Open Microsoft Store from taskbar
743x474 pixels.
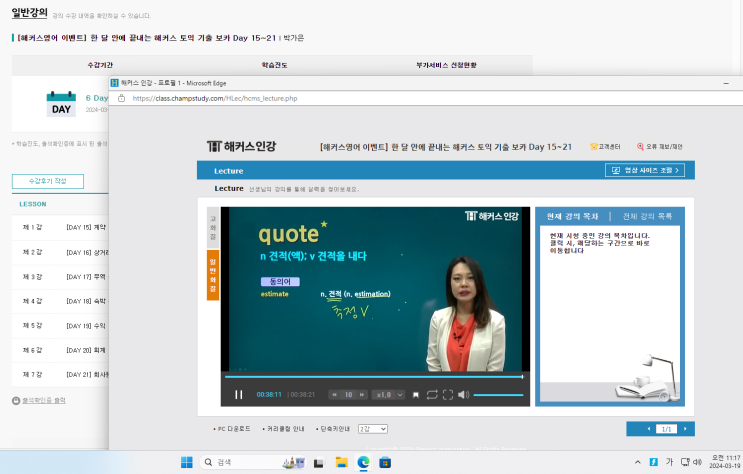(385, 462)
